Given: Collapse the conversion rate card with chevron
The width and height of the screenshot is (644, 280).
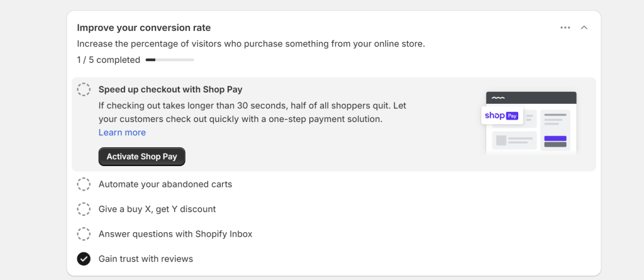Looking at the screenshot, I should tap(584, 28).
